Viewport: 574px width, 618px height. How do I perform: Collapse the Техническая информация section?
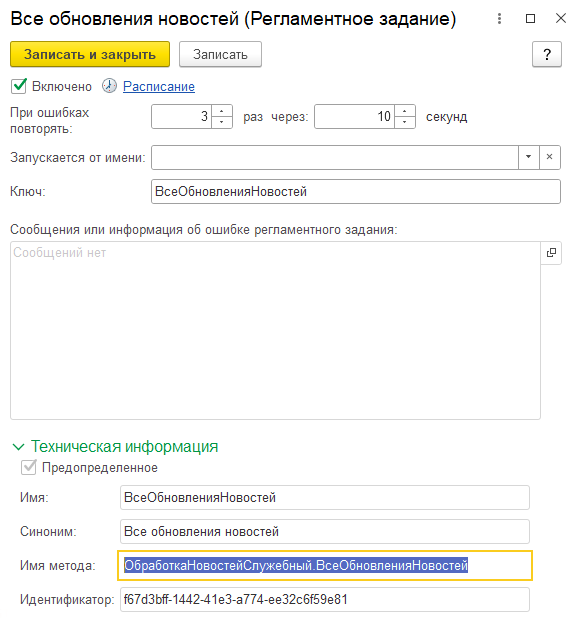19,447
